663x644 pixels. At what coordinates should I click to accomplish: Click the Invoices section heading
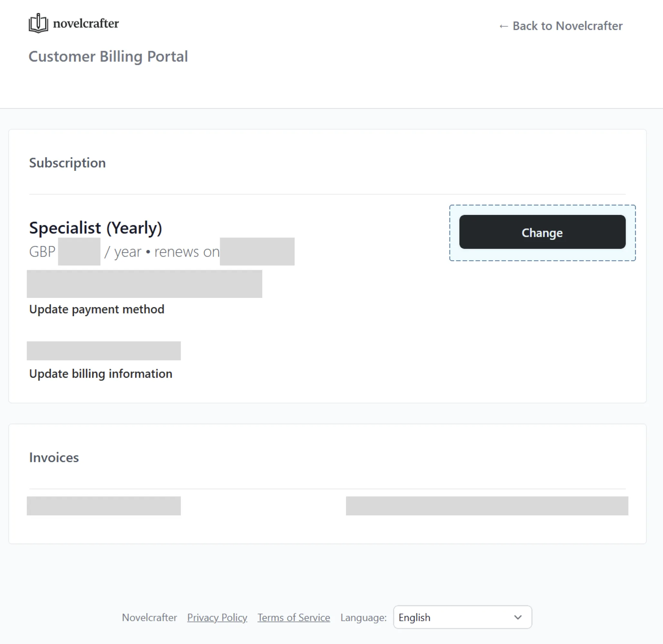pos(53,457)
